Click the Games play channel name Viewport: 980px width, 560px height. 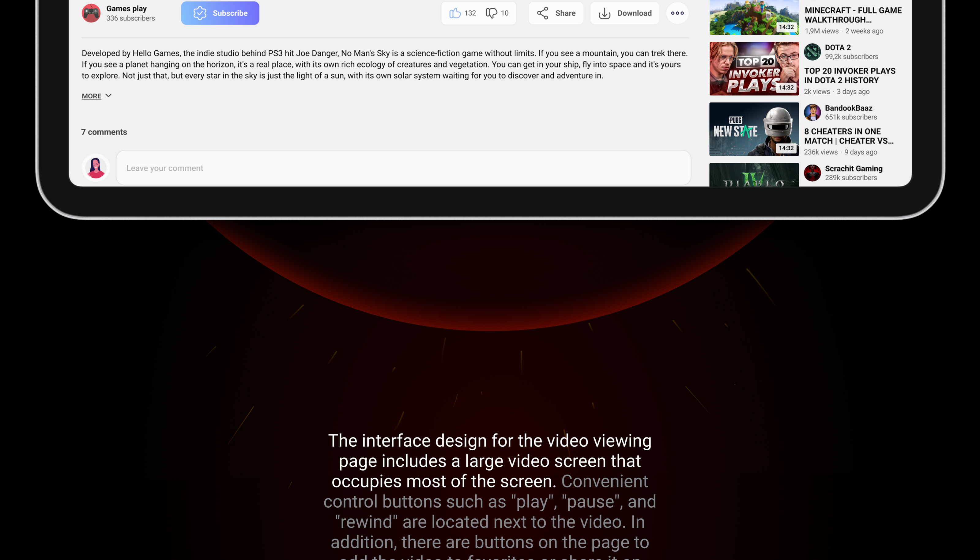(x=126, y=9)
